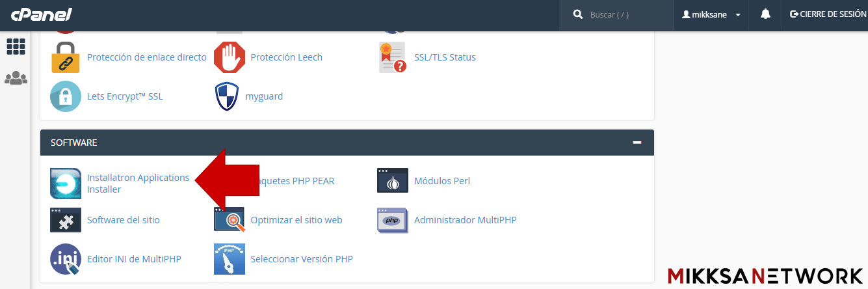Screen dimensions: 868x289
Task: Open the Seleccionar Versión PHP icon
Action: pyautogui.click(x=230, y=259)
